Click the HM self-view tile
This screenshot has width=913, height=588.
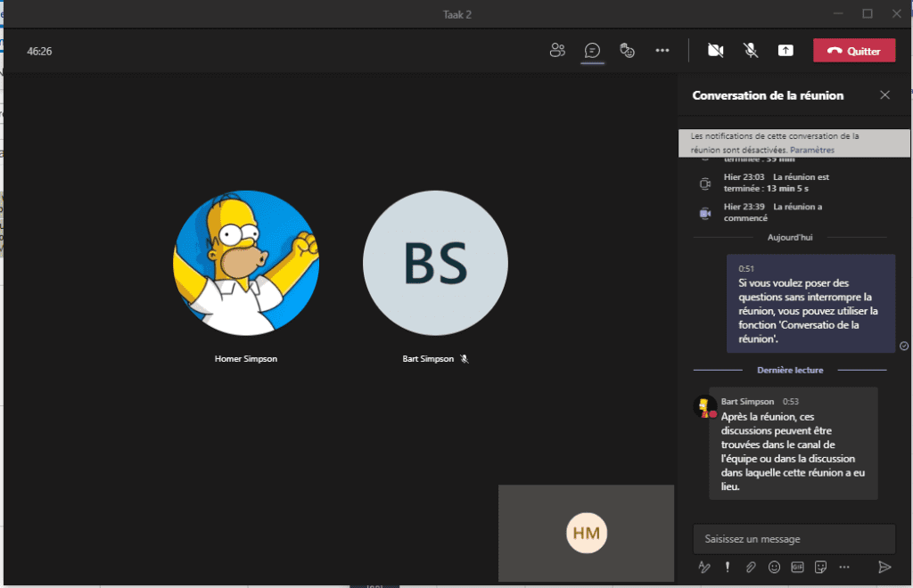tap(587, 533)
